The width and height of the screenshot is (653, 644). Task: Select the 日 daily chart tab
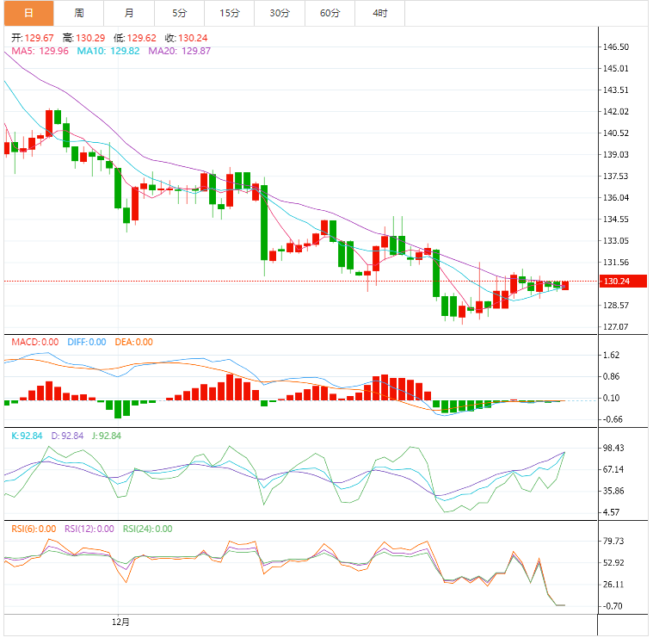[28, 13]
